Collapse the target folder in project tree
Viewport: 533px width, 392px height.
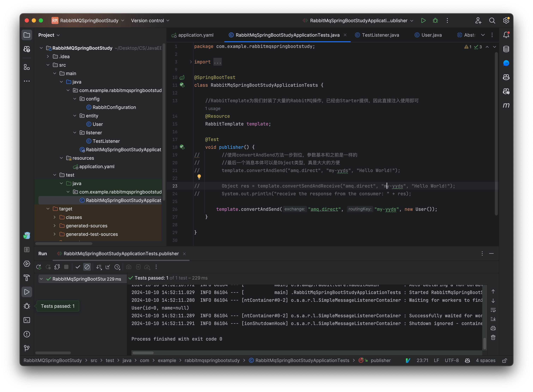pos(48,209)
